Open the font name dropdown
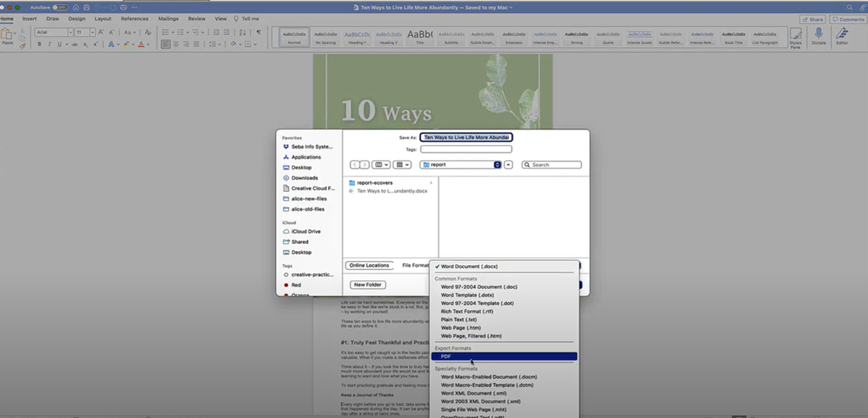The height and width of the screenshot is (418, 868). 70,32
